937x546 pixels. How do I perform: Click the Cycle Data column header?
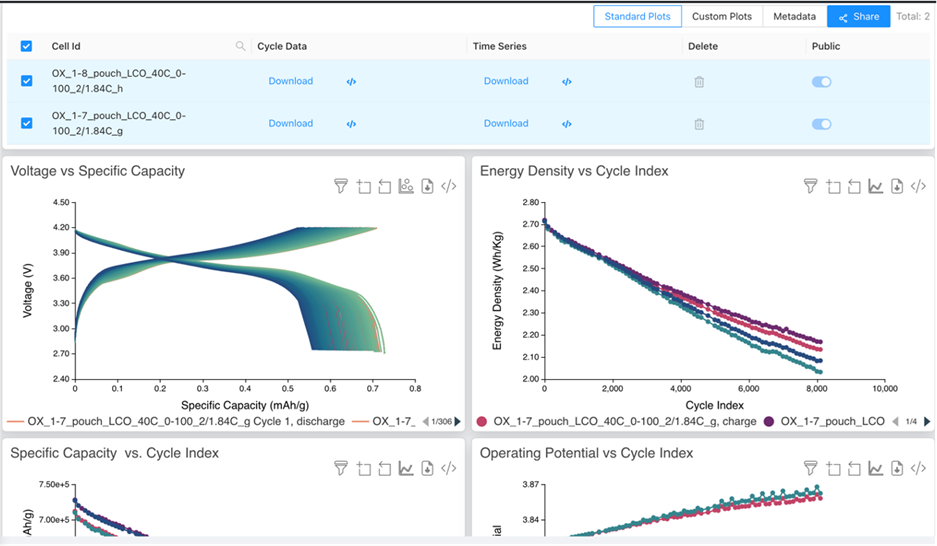pyautogui.click(x=282, y=46)
